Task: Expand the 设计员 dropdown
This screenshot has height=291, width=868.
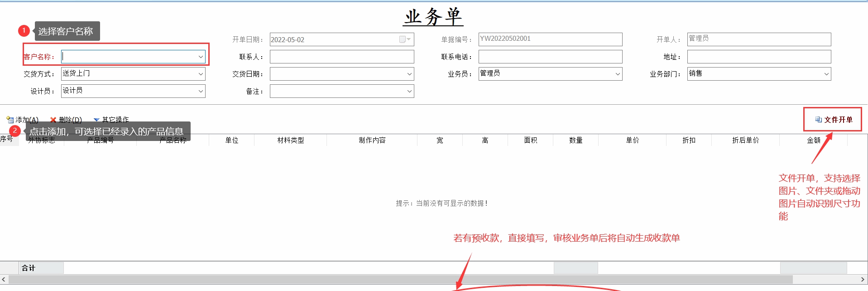Action: tap(201, 91)
